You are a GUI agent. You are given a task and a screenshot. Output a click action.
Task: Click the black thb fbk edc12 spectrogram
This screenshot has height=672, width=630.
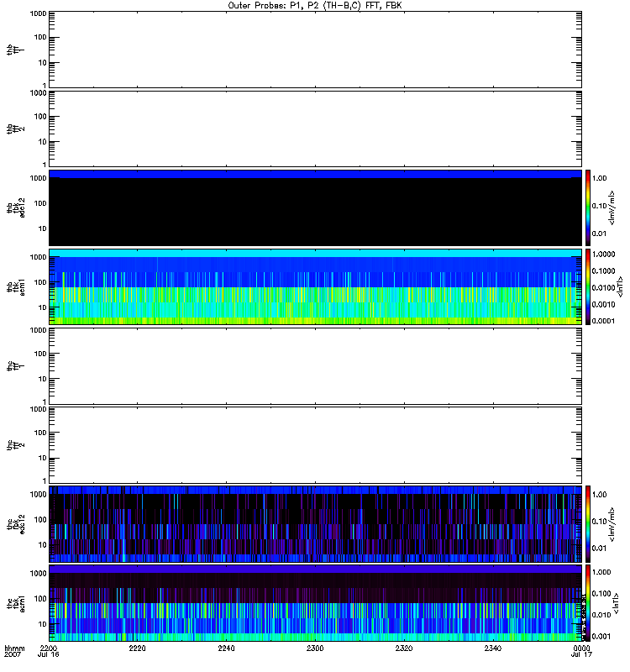pos(315,207)
